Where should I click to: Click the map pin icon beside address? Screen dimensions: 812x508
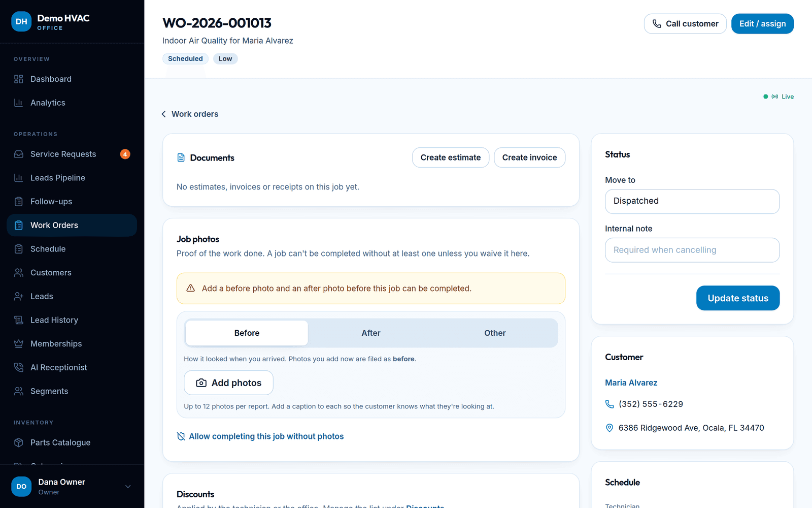point(610,428)
